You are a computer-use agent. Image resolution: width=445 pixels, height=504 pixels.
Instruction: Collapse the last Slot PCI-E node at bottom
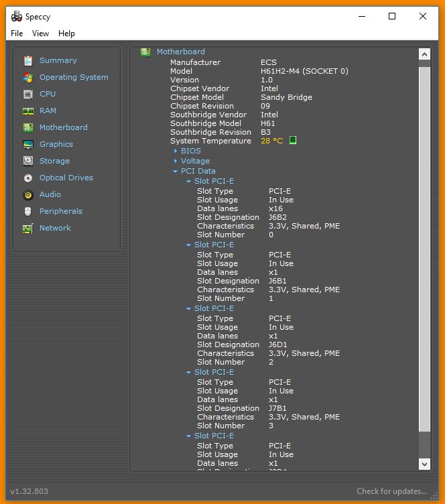coord(188,436)
